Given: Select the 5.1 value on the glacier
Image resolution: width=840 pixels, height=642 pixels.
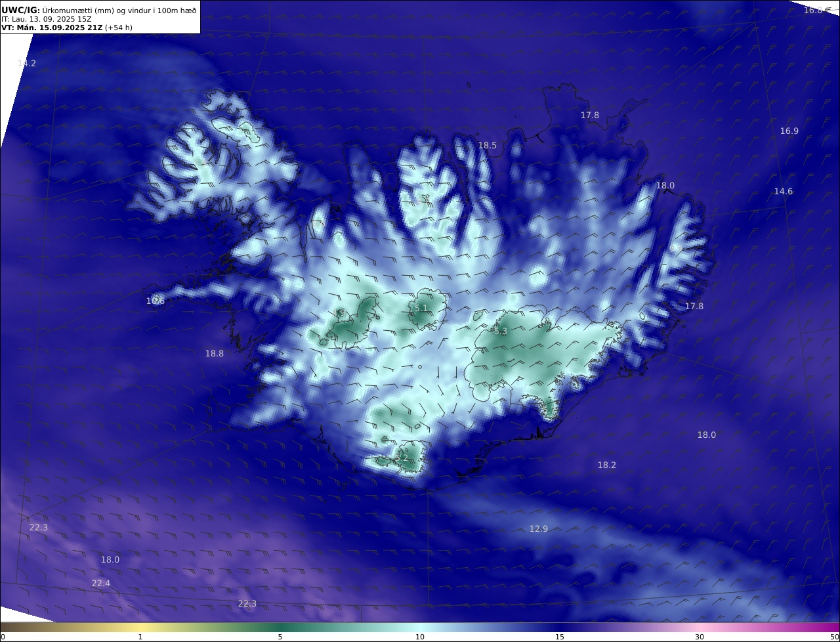Looking at the screenshot, I should pyautogui.click(x=421, y=308).
